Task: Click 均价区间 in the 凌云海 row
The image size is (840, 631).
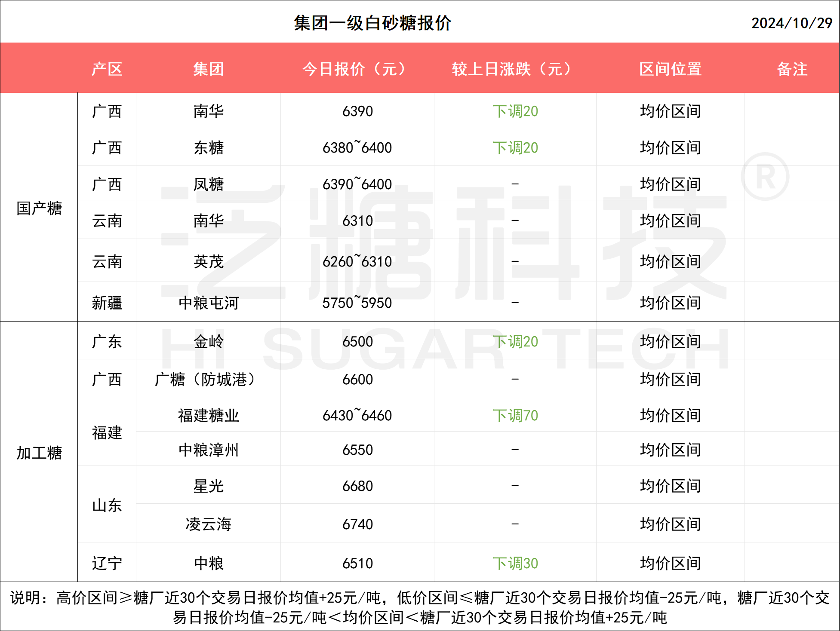Action: (671, 524)
